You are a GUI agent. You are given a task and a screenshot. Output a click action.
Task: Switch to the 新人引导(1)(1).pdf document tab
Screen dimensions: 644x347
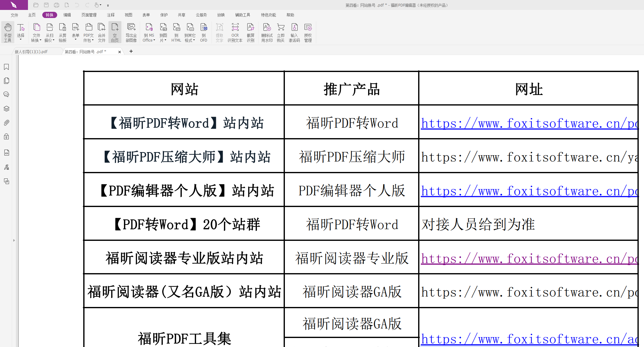31,52
